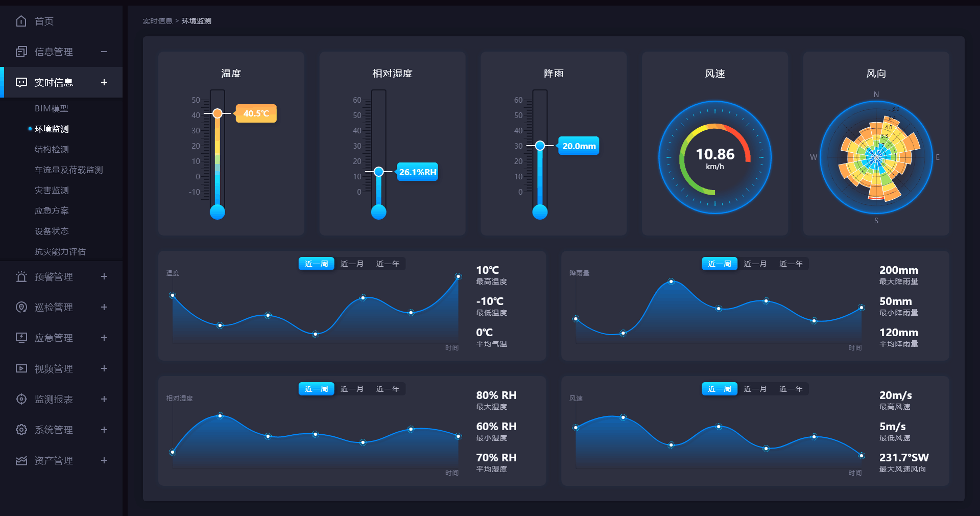The width and height of the screenshot is (980, 516).
Task: Click the 视频管理 play icon
Action: (x=21, y=368)
